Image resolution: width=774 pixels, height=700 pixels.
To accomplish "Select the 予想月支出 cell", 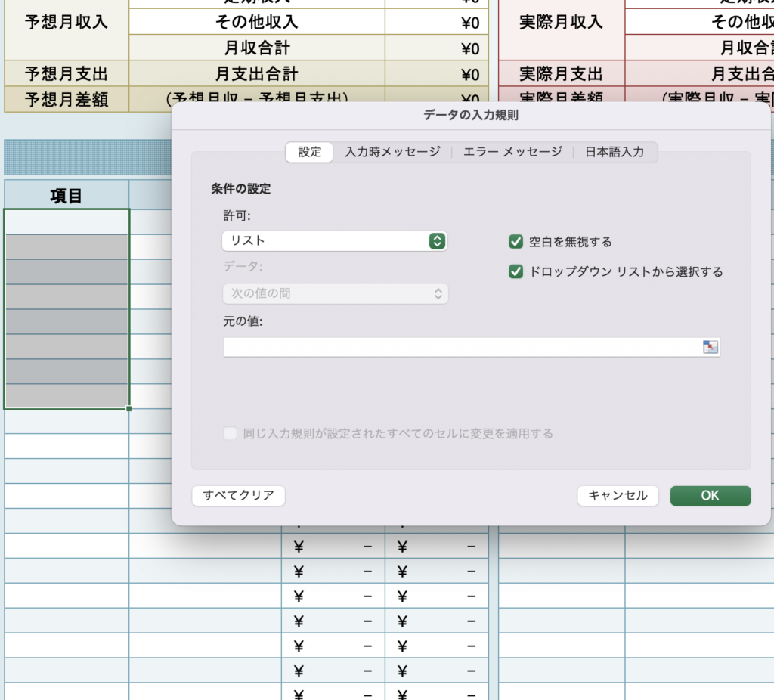I will [67, 74].
